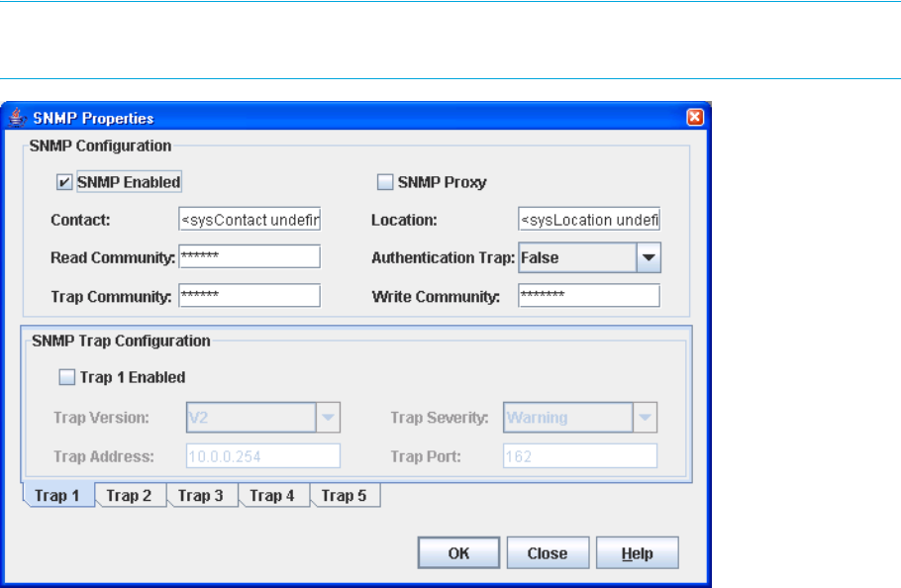Screen dimensions: 901x588
Task: Confirm settings with the OK button
Action: (458, 553)
